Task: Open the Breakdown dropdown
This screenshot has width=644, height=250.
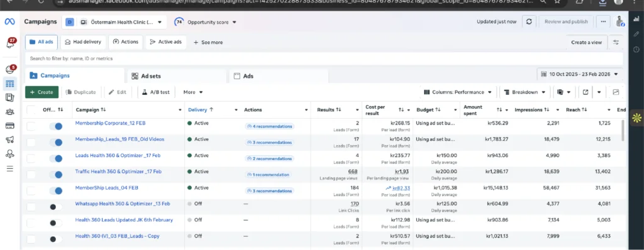Action: (x=525, y=92)
